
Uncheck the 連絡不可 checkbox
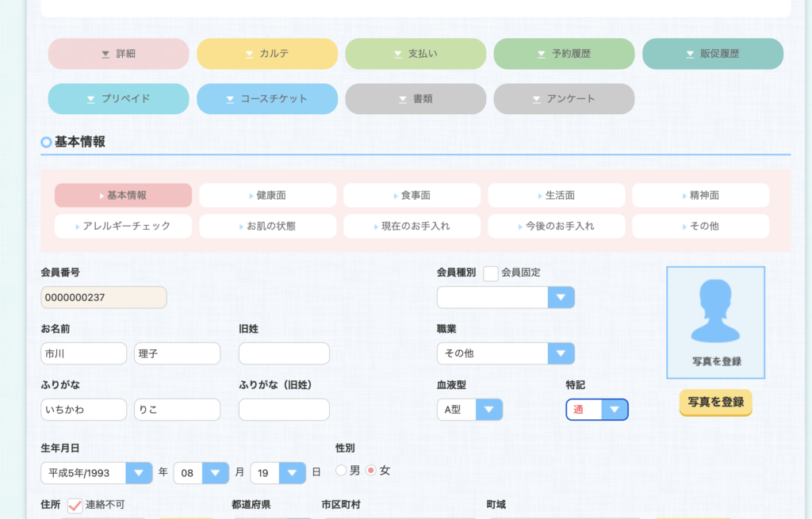[75, 505]
